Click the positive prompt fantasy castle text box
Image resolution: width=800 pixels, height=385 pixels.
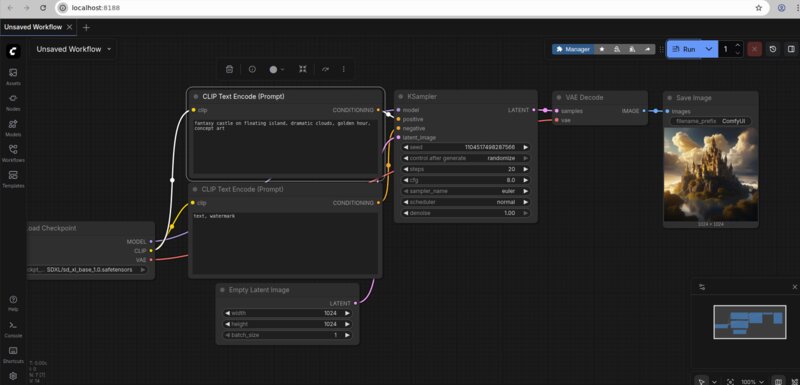tap(285, 147)
